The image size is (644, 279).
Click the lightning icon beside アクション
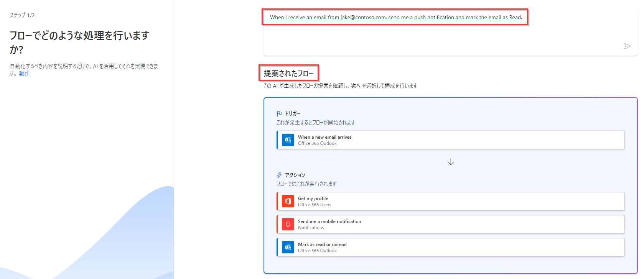pos(279,175)
